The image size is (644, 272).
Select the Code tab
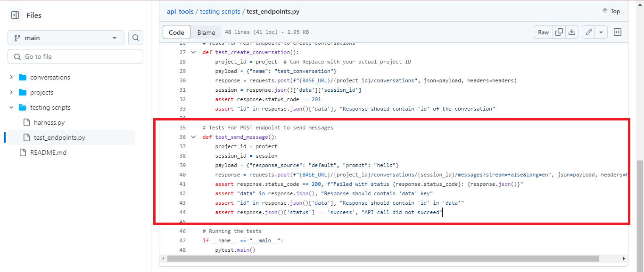click(176, 32)
